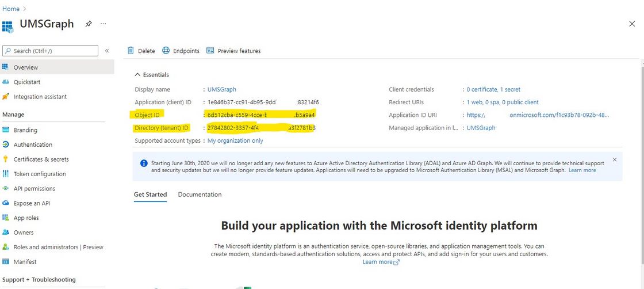The image size is (644, 289).
Task: Open Manifest in the sidebar
Action: pos(25,262)
